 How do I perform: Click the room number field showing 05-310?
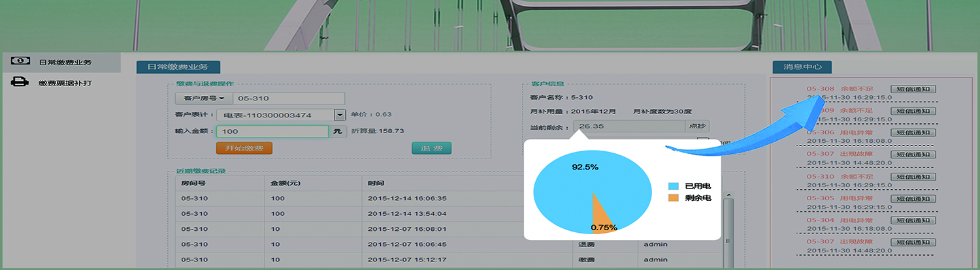pyautogui.click(x=288, y=98)
